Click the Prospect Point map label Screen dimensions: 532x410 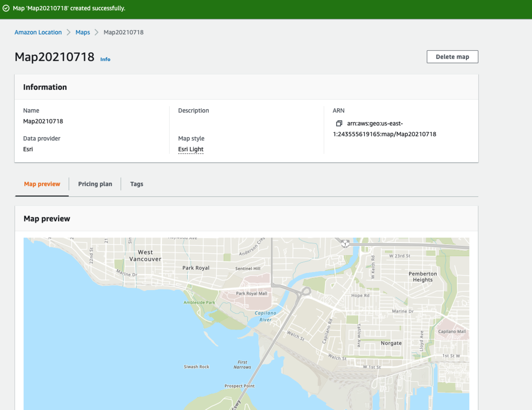239,386
